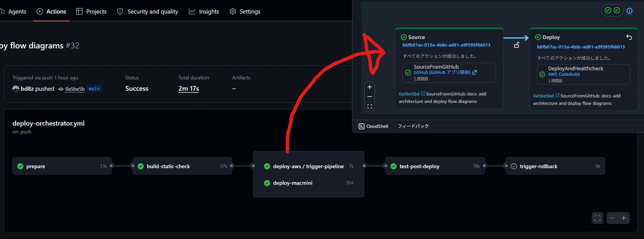Zoom out the CodePipeline diagram
644x239 pixels.
[370, 97]
